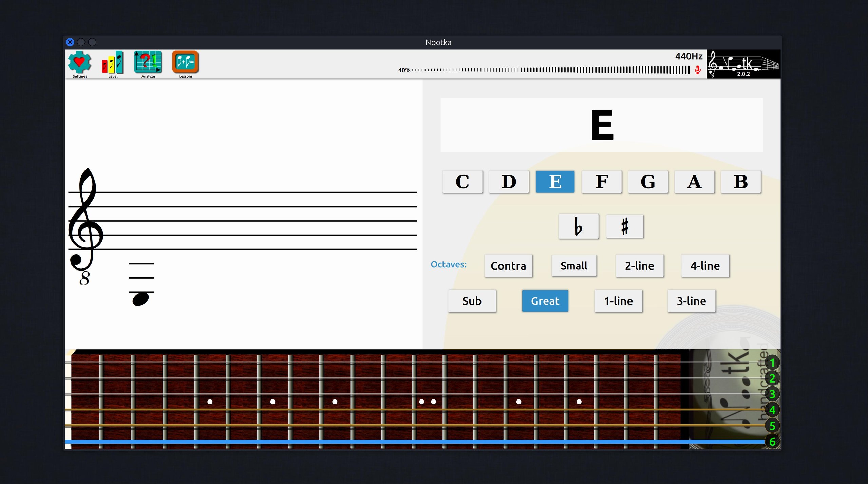The image size is (868, 484).
Task: Choose the 2-line octave
Action: click(639, 266)
